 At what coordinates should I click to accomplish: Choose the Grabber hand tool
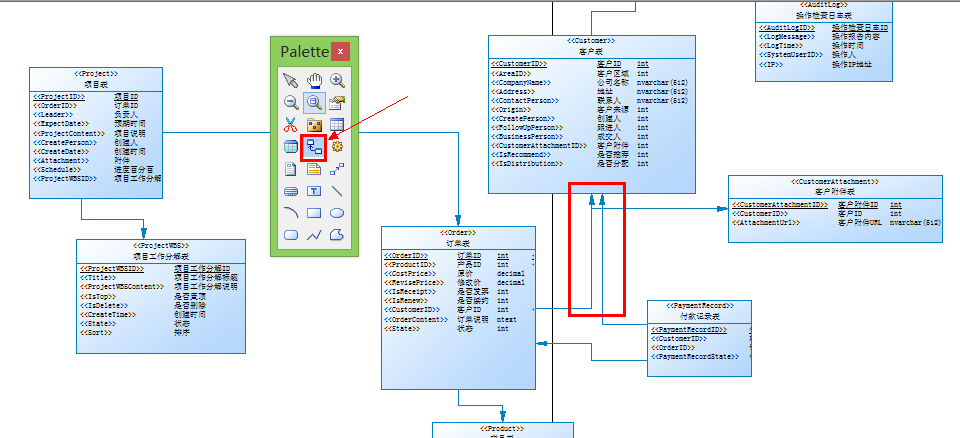tap(314, 80)
